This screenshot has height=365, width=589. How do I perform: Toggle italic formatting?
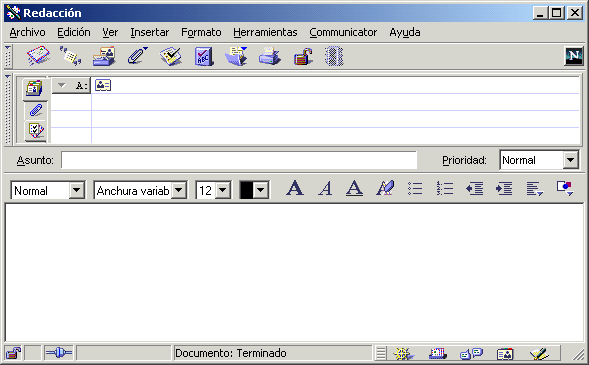325,188
